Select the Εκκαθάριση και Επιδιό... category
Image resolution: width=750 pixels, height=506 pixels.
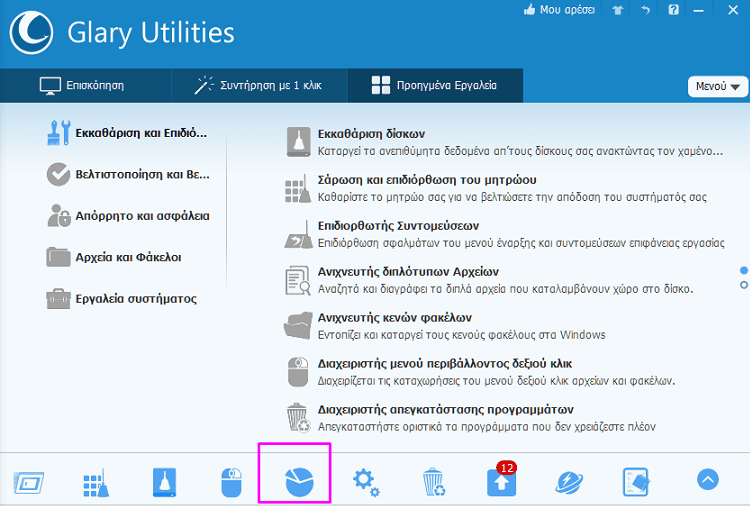pos(127,133)
